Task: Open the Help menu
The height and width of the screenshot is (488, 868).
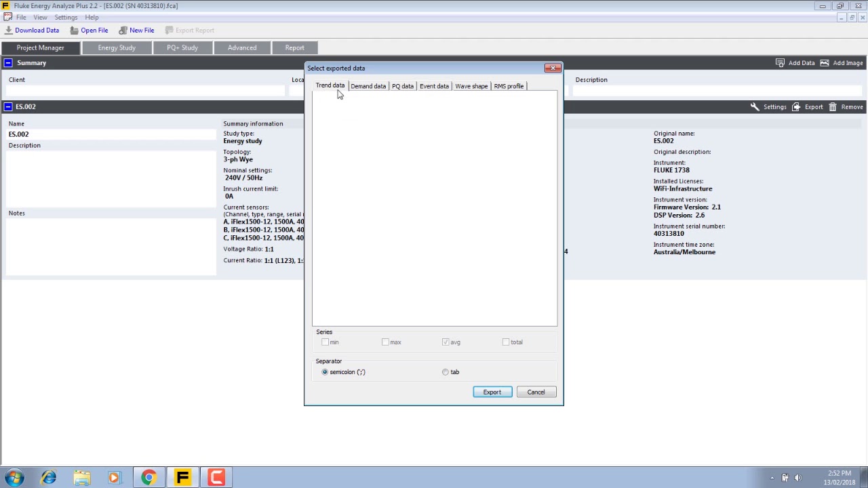Action: (x=92, y=18)
